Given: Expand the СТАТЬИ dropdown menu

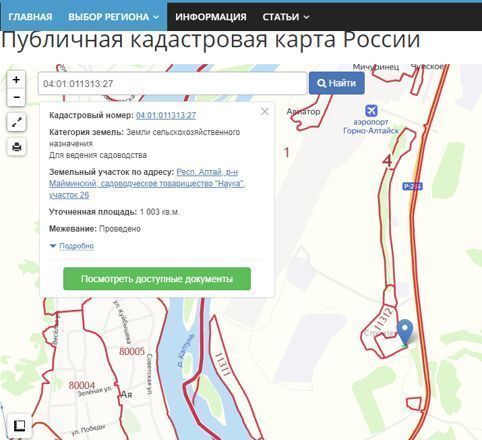Looking at the screenshot, I should [286, 17].
